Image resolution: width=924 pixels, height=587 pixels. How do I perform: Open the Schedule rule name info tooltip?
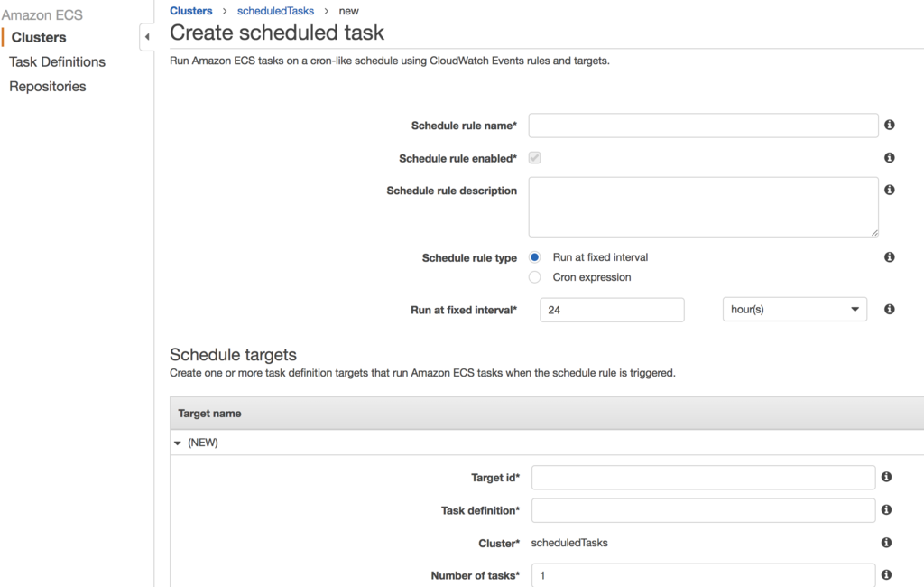coord(889,125)
